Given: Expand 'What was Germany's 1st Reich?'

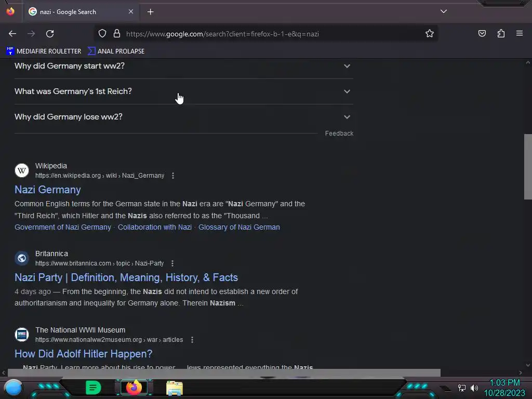Looking at the screenshot, I should coord(183,91).
